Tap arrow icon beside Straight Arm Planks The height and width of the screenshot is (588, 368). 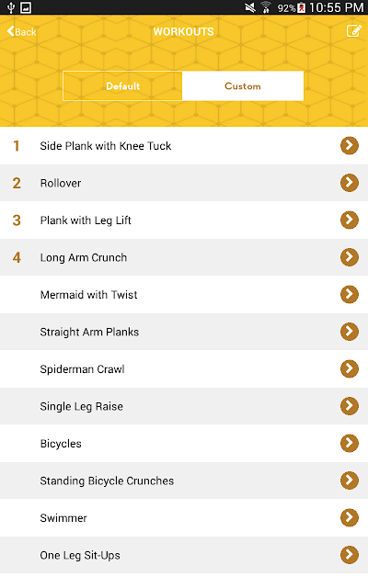pyautogui.click(x=350, y=332)
